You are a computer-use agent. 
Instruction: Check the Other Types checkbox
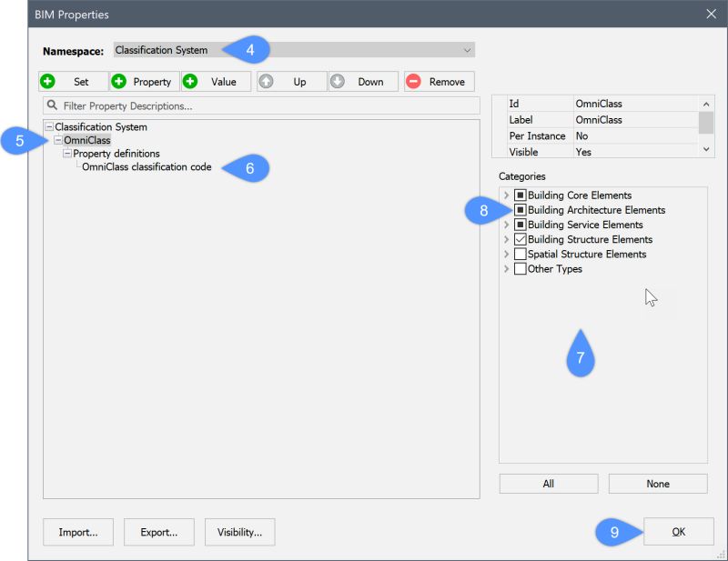pyautogui.click(x=521, y=268)
